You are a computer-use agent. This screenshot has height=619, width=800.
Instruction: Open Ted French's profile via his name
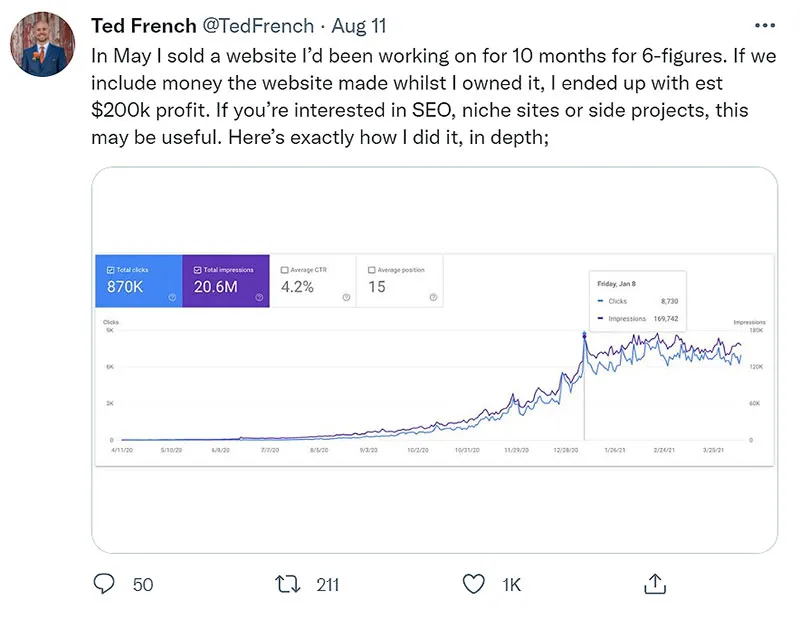coord(143,25)
